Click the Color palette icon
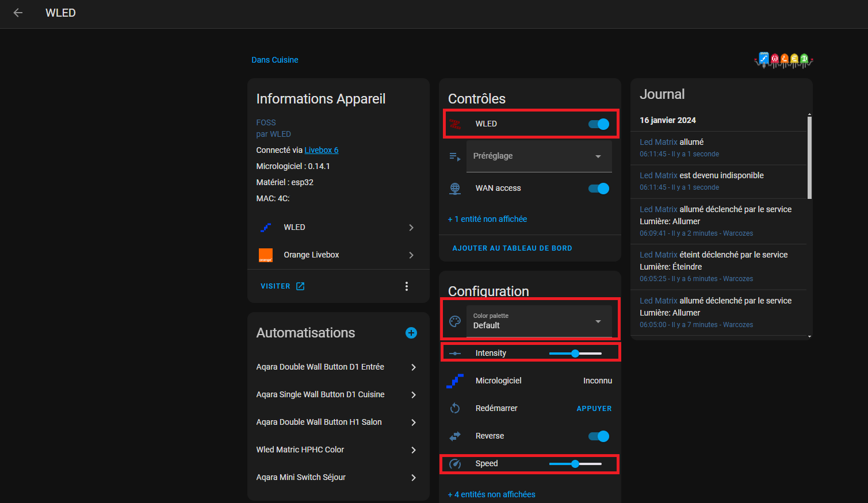Viewport: 868px width, 503px height. coord(455,321)
